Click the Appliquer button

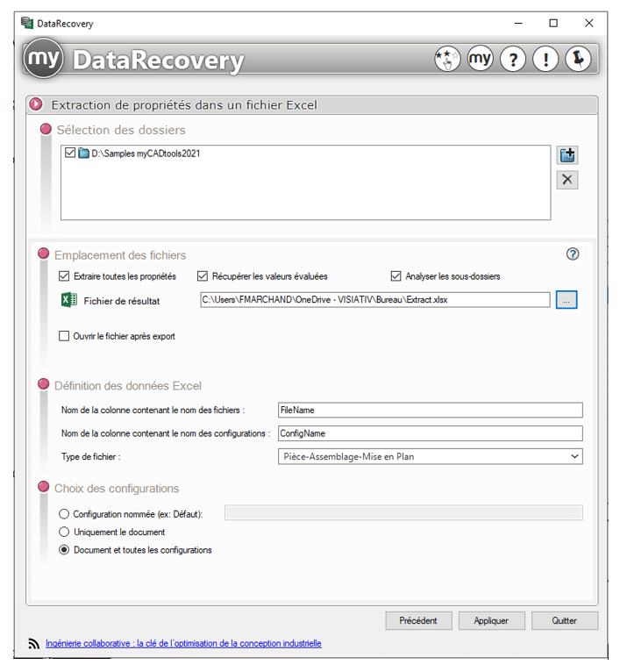point(491,620)
